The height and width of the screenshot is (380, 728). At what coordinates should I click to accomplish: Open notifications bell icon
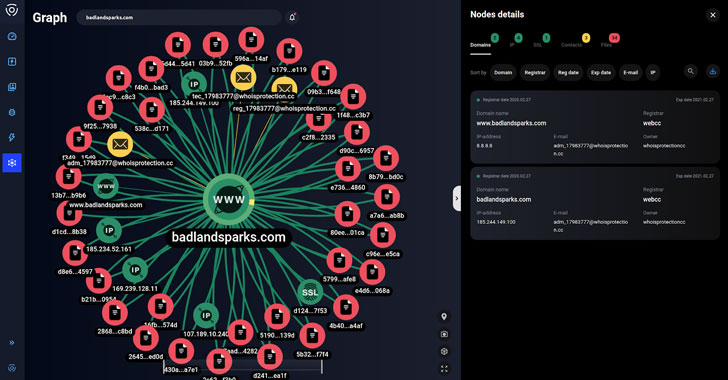(292, 17)
